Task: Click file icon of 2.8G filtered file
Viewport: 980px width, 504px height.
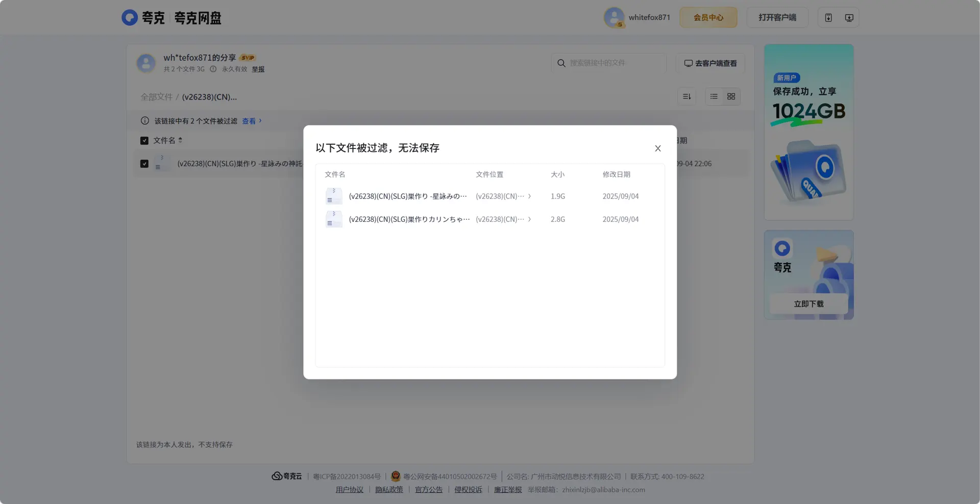Action: [x=334, y=219]
